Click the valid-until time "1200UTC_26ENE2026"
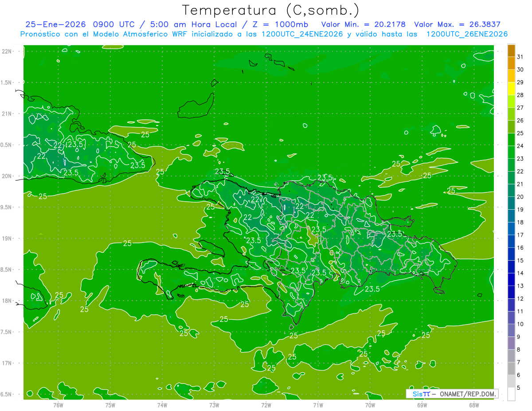Screen dimensions: 532x411 467,34
